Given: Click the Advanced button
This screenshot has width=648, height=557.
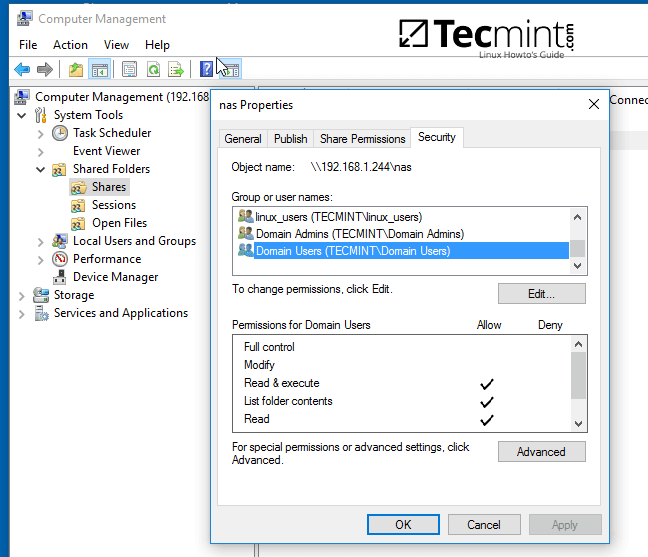Looking at the screenshot, I should point(541,452).
